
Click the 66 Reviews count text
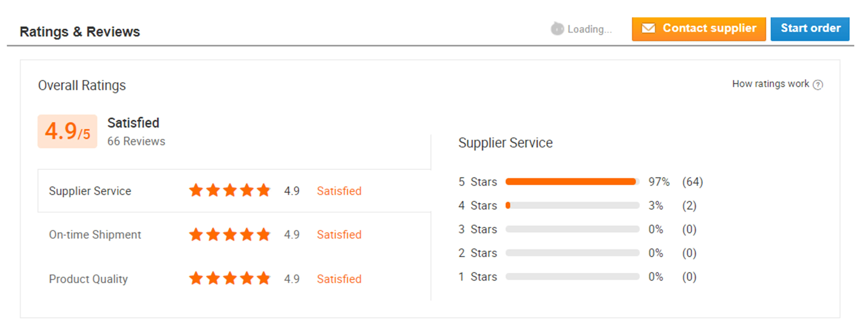(136, 141)
